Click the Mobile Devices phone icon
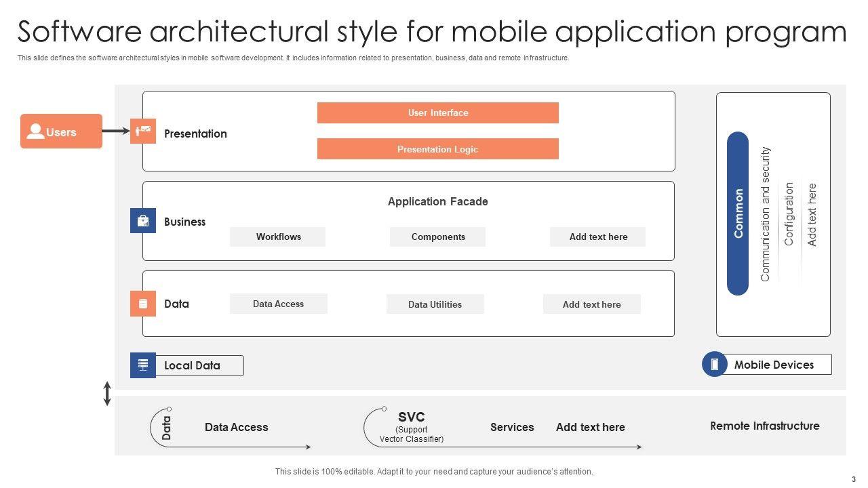The image size is (868, 488). pos(714,364)
